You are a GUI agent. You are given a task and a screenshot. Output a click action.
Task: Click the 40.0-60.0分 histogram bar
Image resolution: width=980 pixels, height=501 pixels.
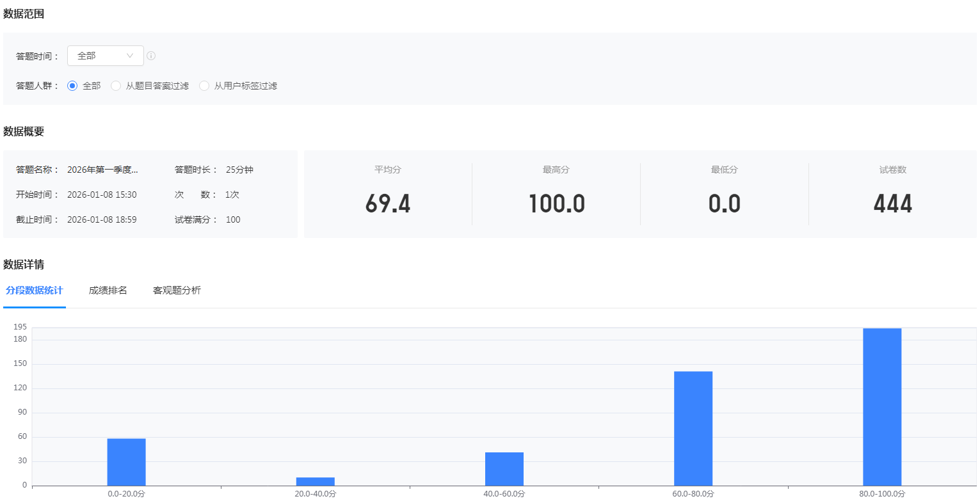click(504, 469)
